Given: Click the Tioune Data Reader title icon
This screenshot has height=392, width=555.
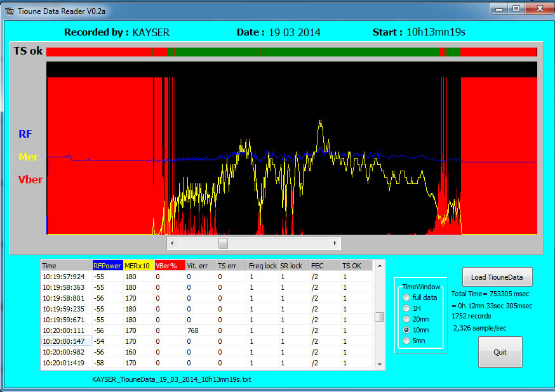Looking at the screenshot, I should pos(9,11).
